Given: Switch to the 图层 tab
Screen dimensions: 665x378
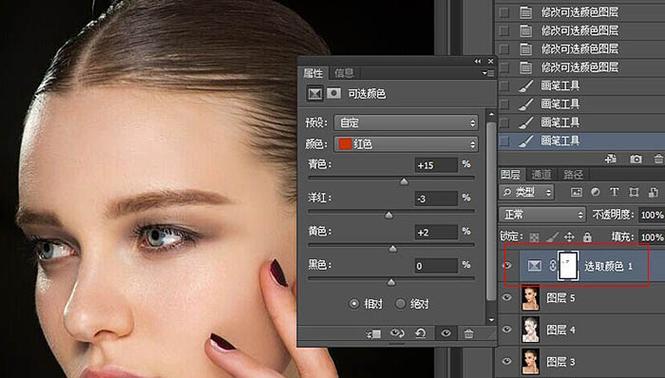Looking at the screenshot, I should (511, 174).
